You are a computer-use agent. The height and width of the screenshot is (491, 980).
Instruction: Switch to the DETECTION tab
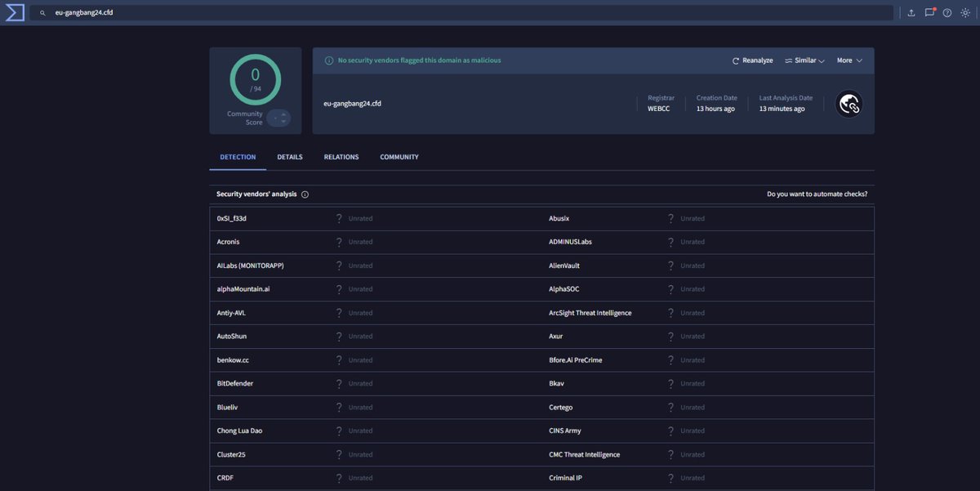click(x=238, y=157)
